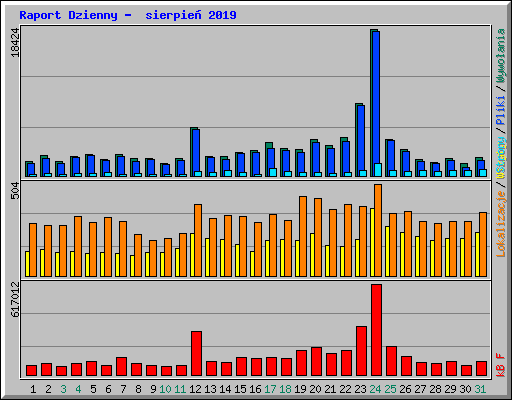Screen dimensions: 512x400
Task: Click the 18424 y-axis value
Action: click(x=15, y=43)
